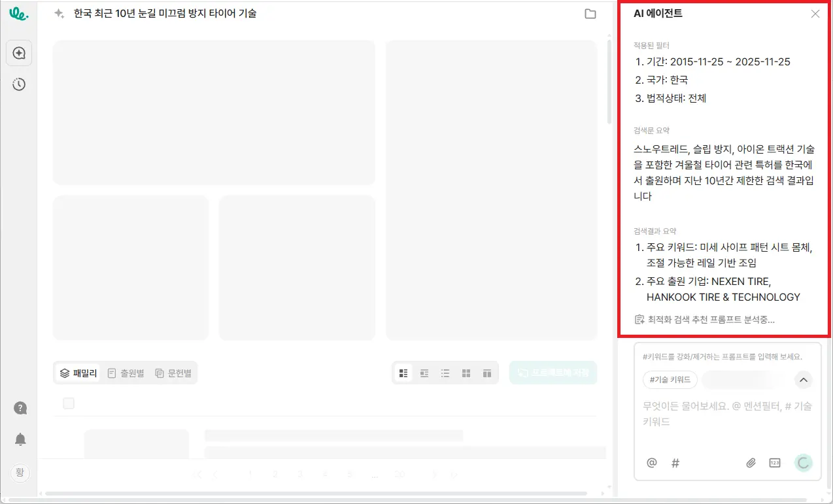
Task: Open the help question mark icon
Action: (x=20, y=408)
